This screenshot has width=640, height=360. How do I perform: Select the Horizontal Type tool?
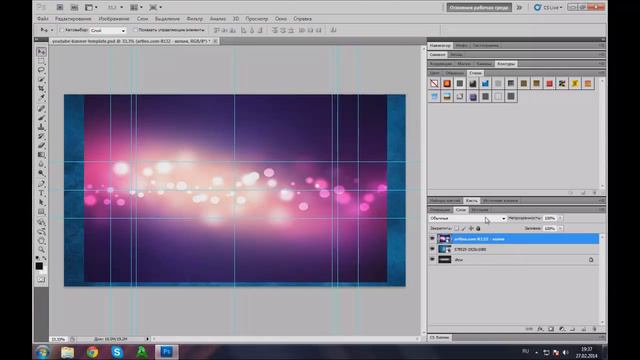tap(41, 193)
